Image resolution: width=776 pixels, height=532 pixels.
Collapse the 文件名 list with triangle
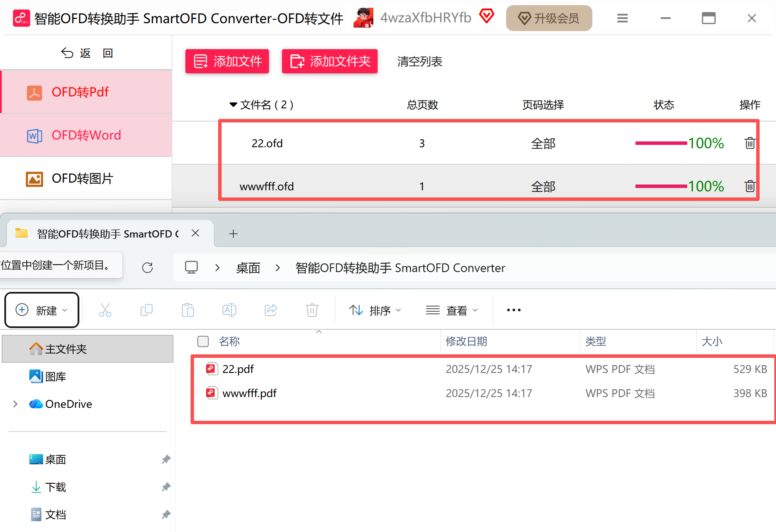pos(233,105)
